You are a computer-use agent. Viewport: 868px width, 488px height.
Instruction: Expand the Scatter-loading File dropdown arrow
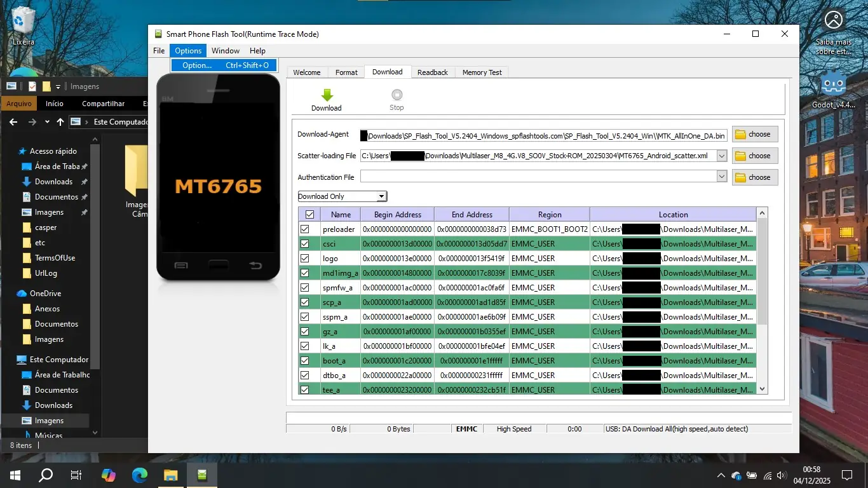pos(721,156)
